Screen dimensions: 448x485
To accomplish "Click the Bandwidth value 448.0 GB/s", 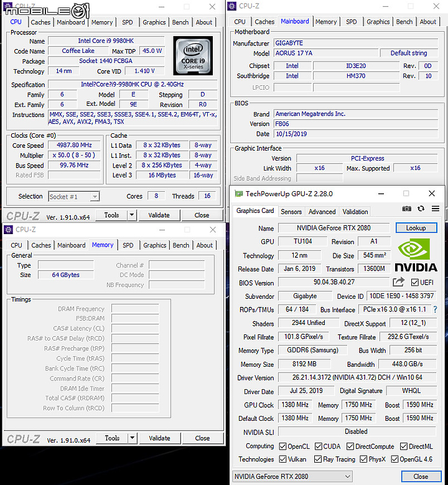I will click(x=408, y=364).
